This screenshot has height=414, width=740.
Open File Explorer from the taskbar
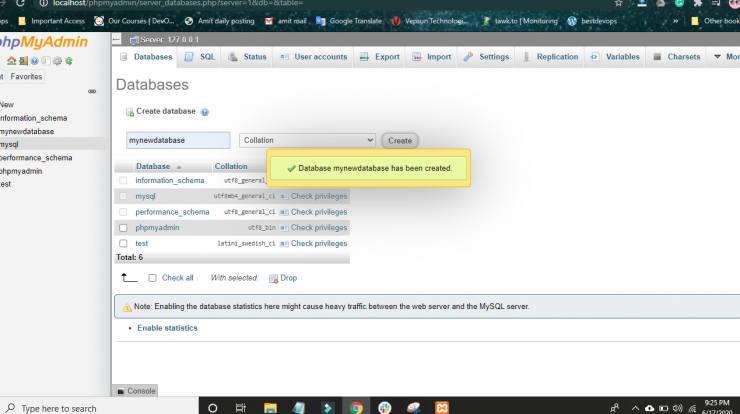click(270, 408)
